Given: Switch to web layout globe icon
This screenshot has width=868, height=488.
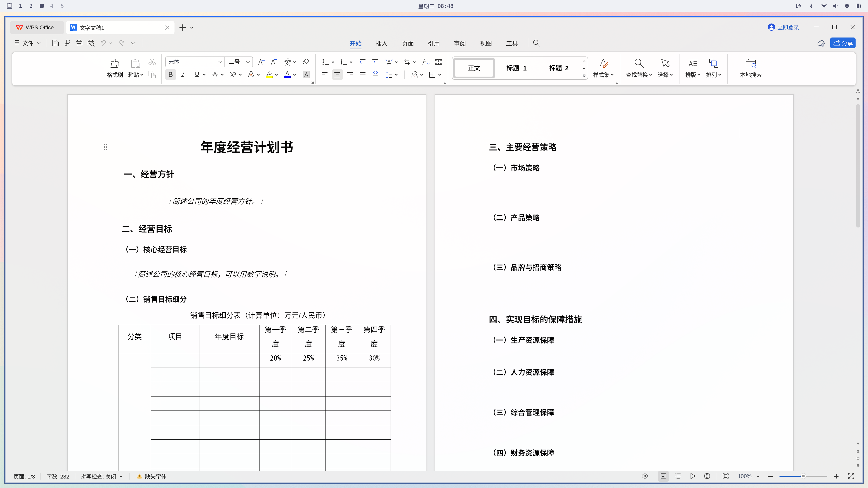Looking at the screenshot, I should [x=707, y=476].
